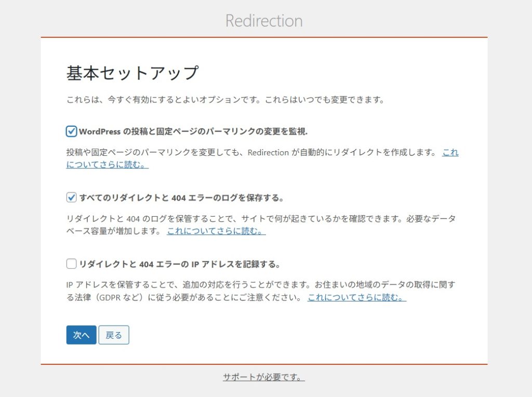Viewport: 532px width, 397px height.
Task: Open the サポートが必要です link
Action: (264, 377)
